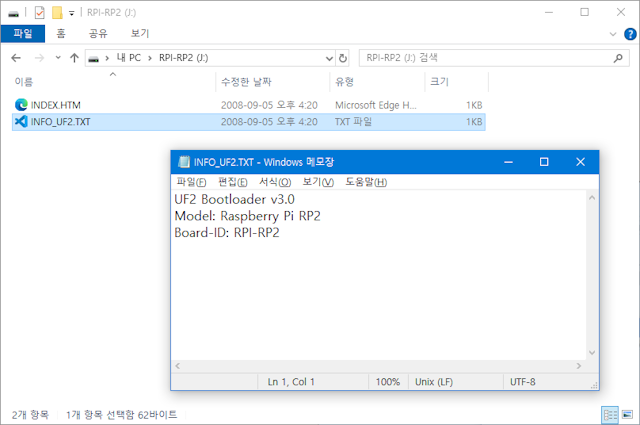Viewport: 640px width, 425px height.
Task: Click the Properties checkmark quick access icon
Action: tap(40, 13)
